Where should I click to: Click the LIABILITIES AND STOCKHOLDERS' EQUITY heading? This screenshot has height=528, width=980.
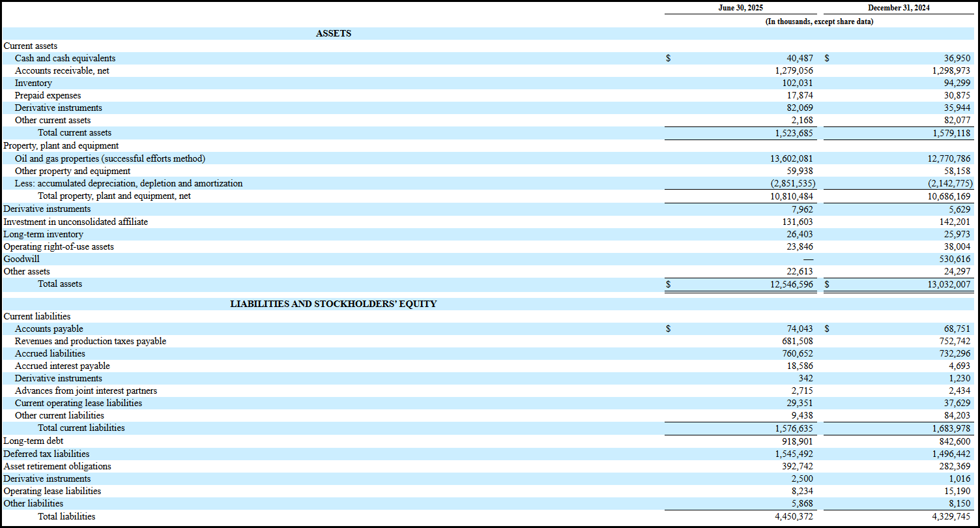(x=334, y=303)
